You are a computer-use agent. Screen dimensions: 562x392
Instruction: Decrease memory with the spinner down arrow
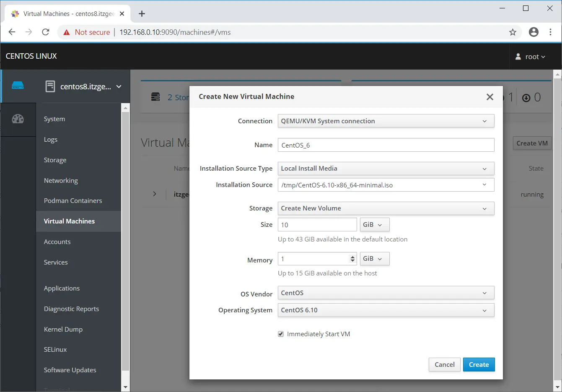point(352,261)
